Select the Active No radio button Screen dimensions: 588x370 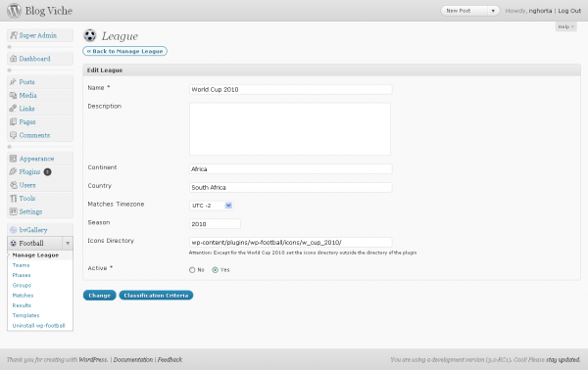click(x=192, y=269)
